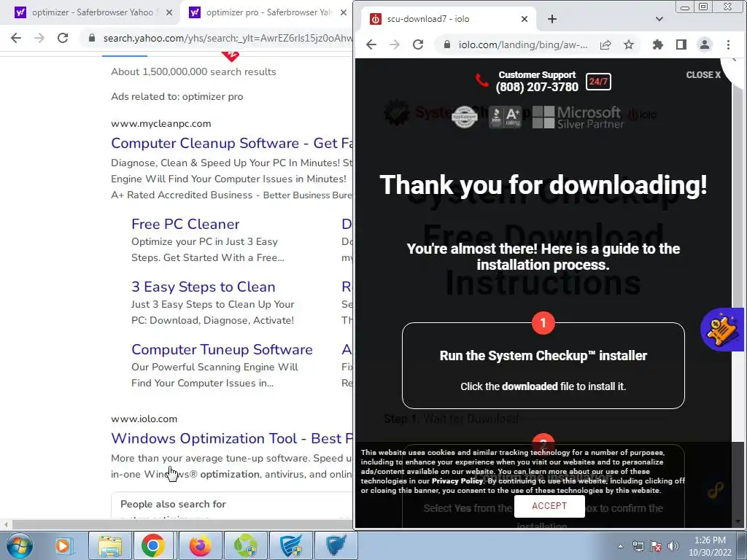Click the www.mycleanpc.com URL text

[161, 123]
